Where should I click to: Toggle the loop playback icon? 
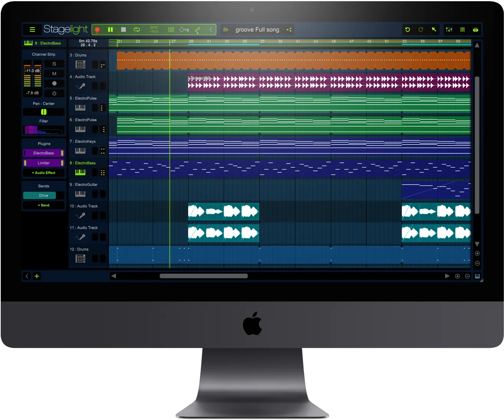137,30
